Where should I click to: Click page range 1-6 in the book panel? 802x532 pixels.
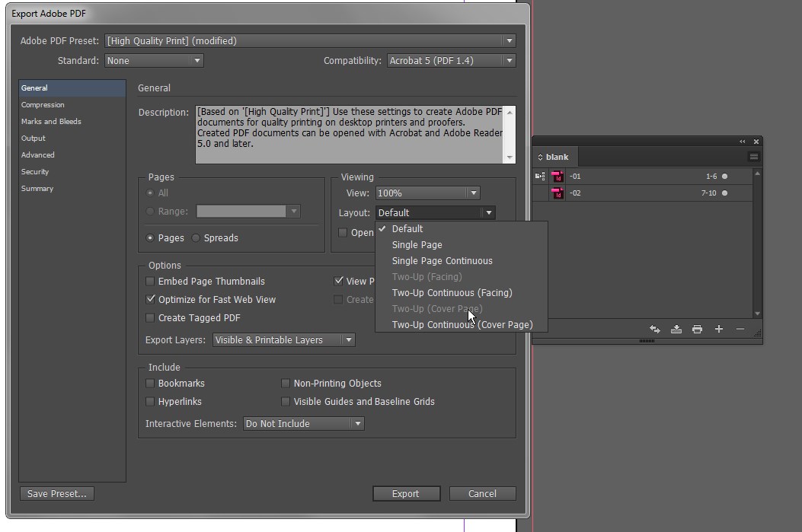711,177
